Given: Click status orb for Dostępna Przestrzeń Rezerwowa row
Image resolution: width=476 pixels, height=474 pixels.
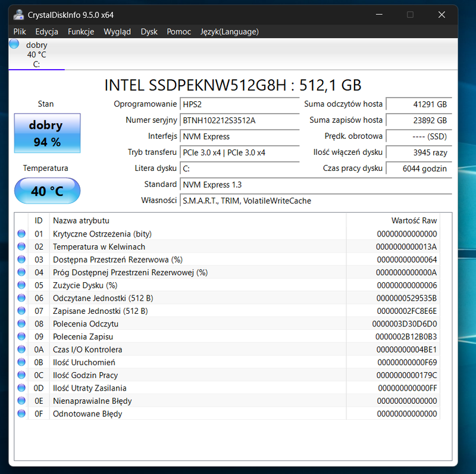Looking at the screenshot, I should [21, 260].
